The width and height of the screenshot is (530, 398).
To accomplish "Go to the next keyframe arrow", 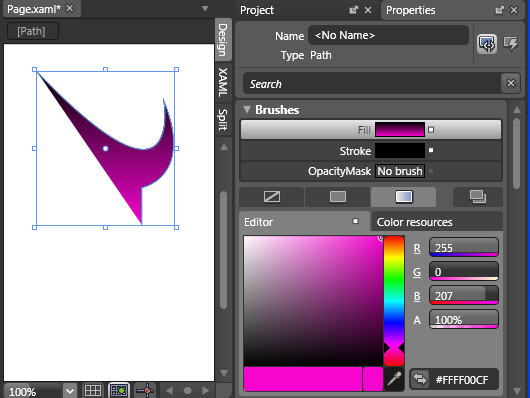I will pyautogui.click(x=205, y=391).
